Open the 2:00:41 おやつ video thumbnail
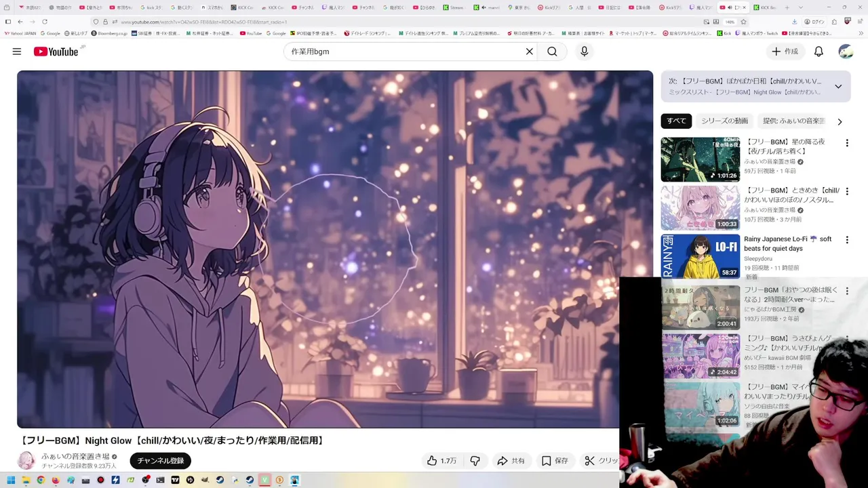868x488 pixels. [701, 307]
